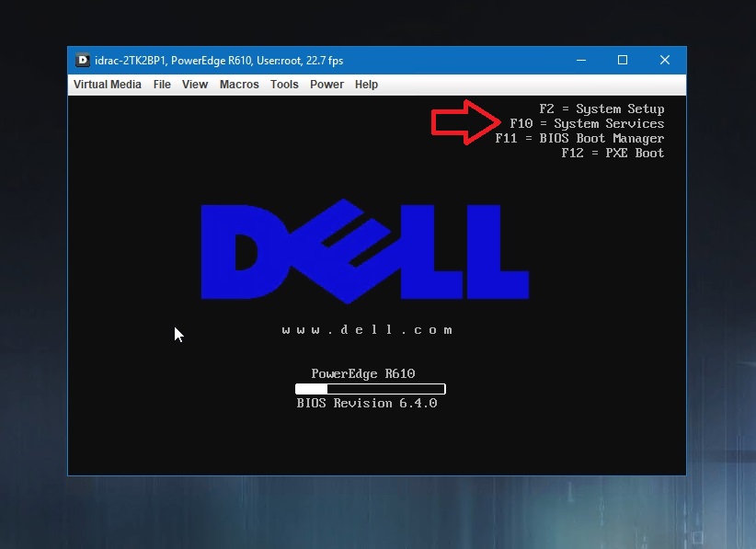
Task: Open the Macros menu
Action: tap(239, 85)
